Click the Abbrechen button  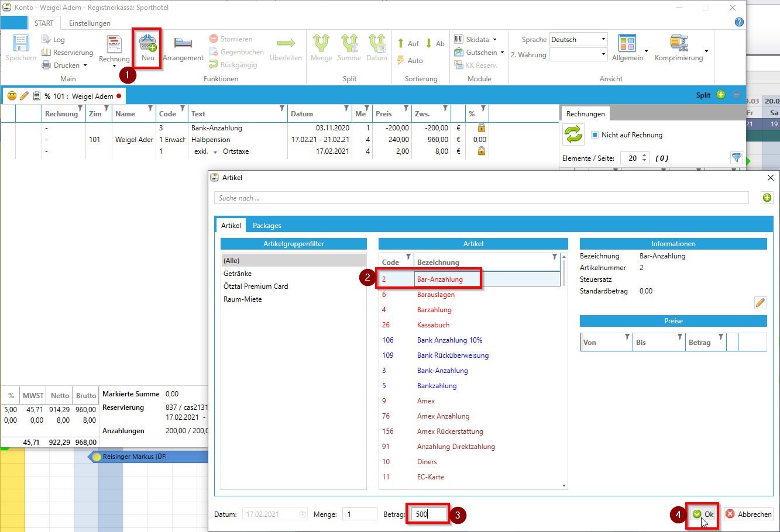(x=748, y=514)
